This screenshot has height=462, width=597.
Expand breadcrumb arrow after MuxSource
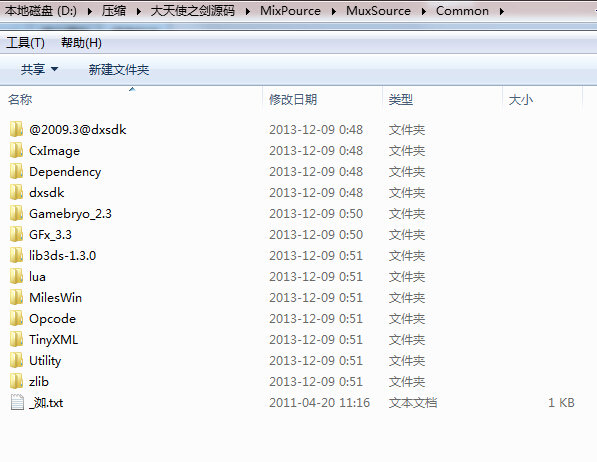[x=423, y=11]
